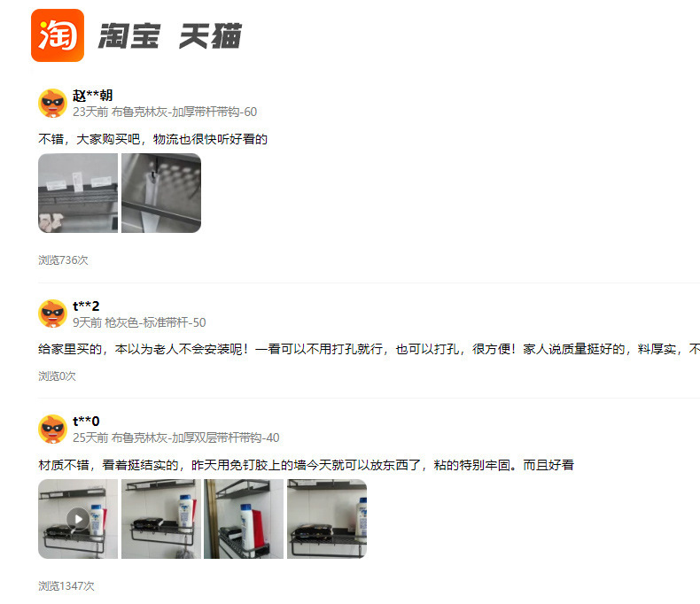This screenshot has height=604, width=700.
Task: Open first photo in 赵**朝's review
Action: [78, 193]
